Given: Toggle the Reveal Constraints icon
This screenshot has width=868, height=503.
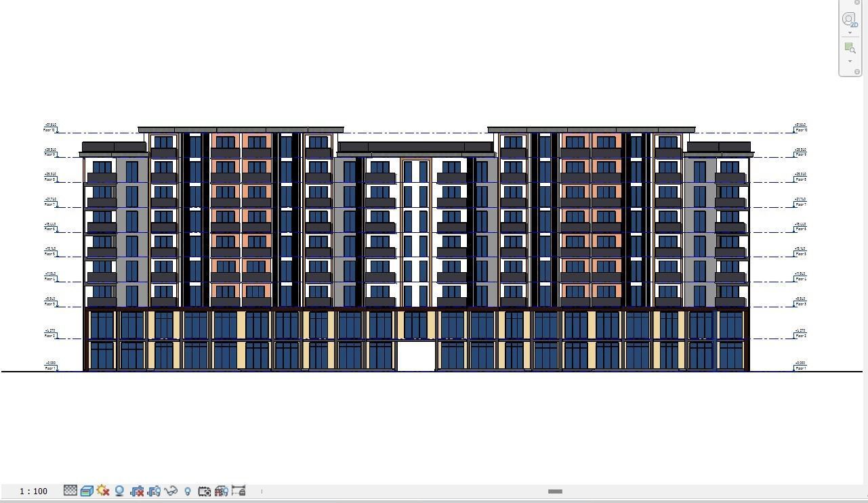Looking at the screenshot, I should point(238,491).
